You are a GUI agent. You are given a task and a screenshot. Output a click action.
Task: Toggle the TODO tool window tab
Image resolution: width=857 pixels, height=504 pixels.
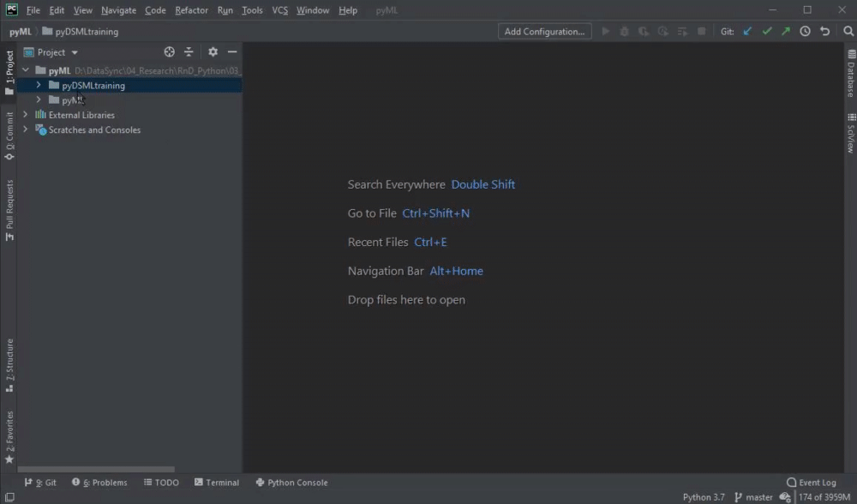pos(161,482)
